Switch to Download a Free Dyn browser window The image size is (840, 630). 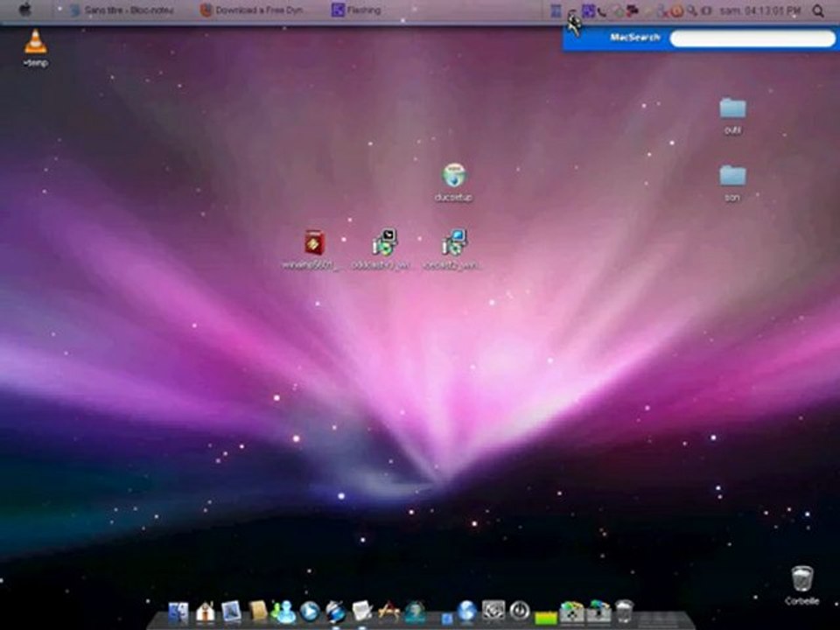(253, 10)
